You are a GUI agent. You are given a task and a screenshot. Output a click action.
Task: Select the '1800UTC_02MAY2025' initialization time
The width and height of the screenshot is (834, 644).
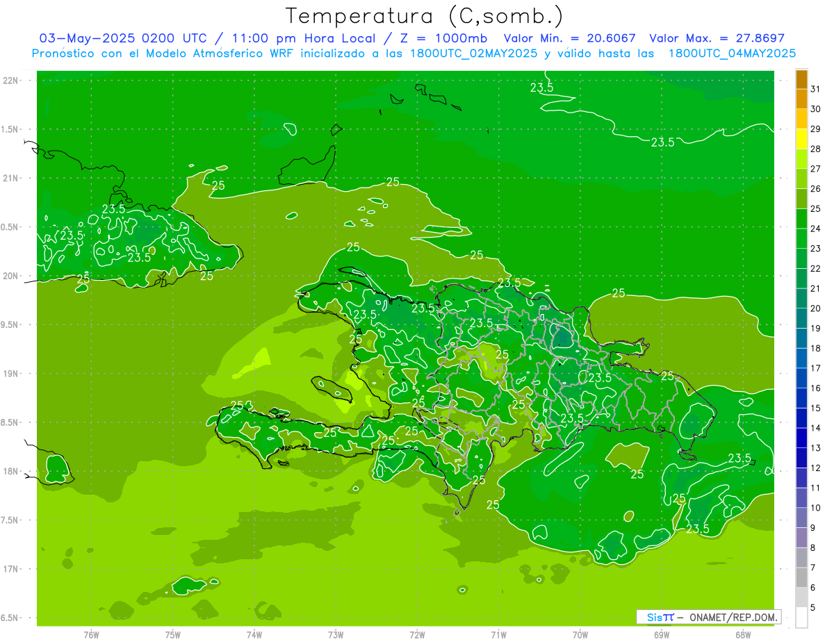click(474, 53)
